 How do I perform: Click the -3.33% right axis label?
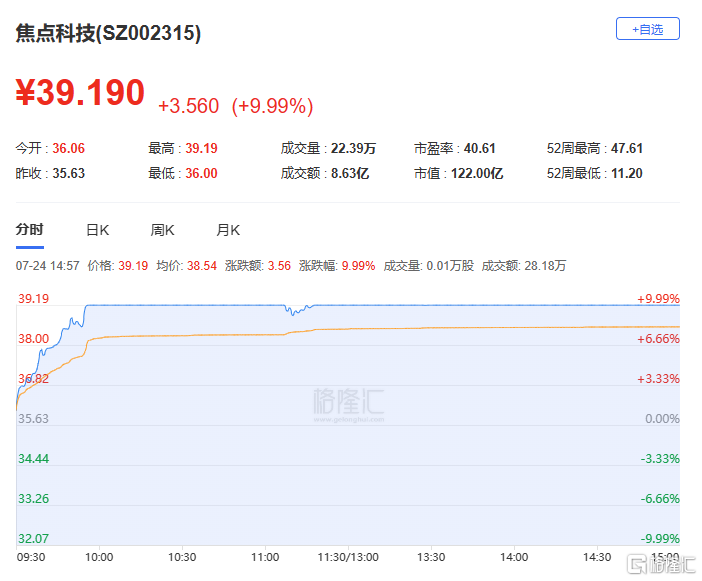[x=660, y=459]
